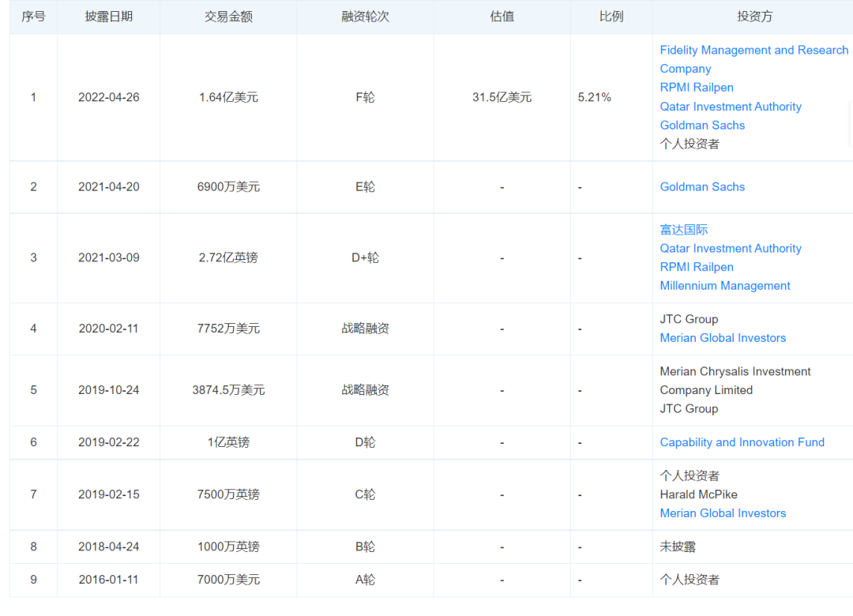Select the D轮 round cell

click(x=365, y=442)
